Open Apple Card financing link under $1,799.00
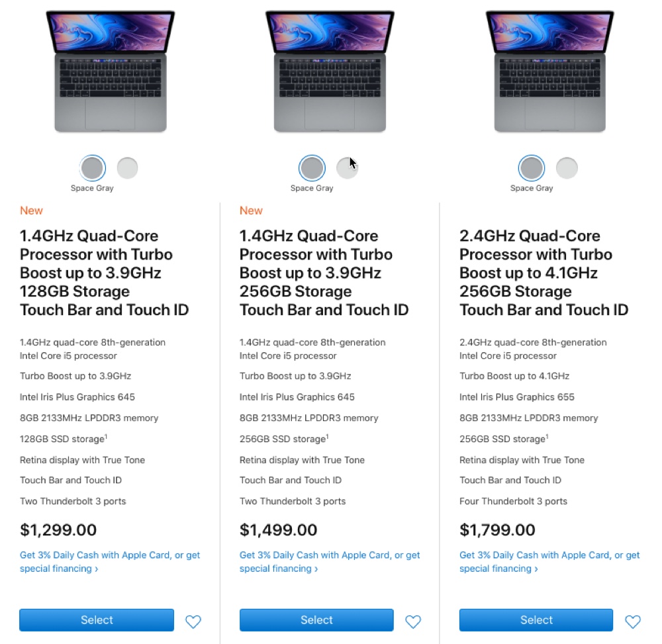Image resolution: width=662 pixels, height=644 pixels. 549,562
